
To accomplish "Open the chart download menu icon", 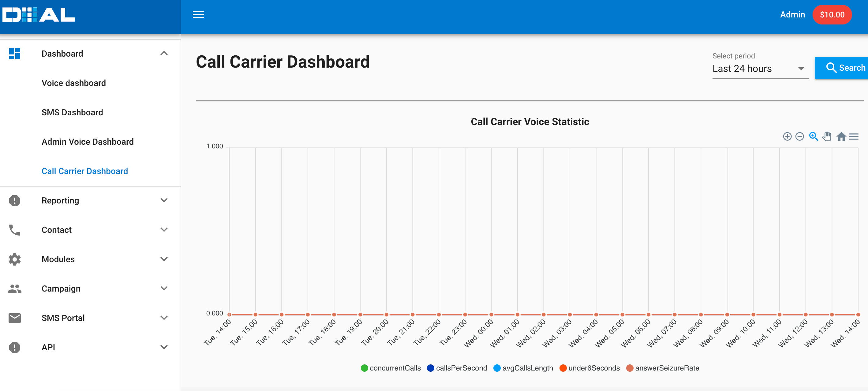I will (x=854, y=136).
